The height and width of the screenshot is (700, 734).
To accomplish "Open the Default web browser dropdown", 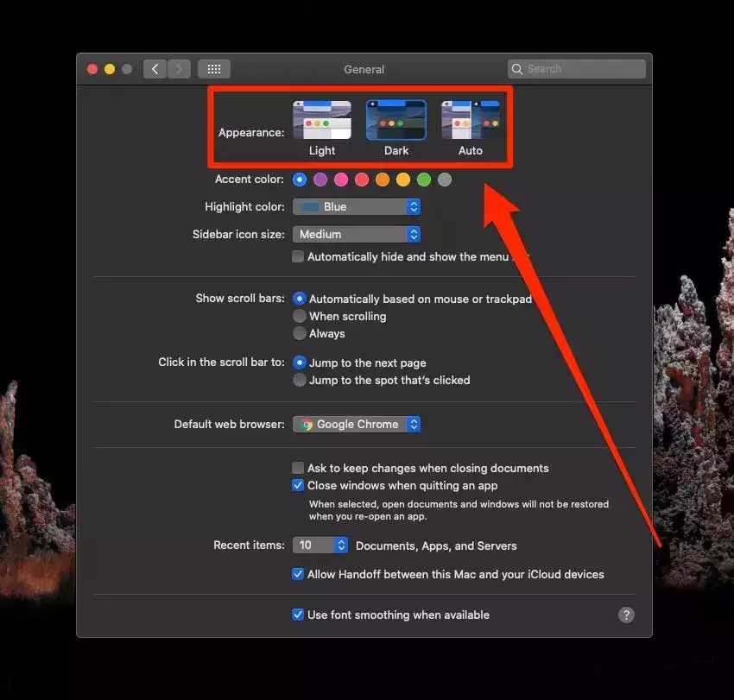I will click(x=357, y=425).
